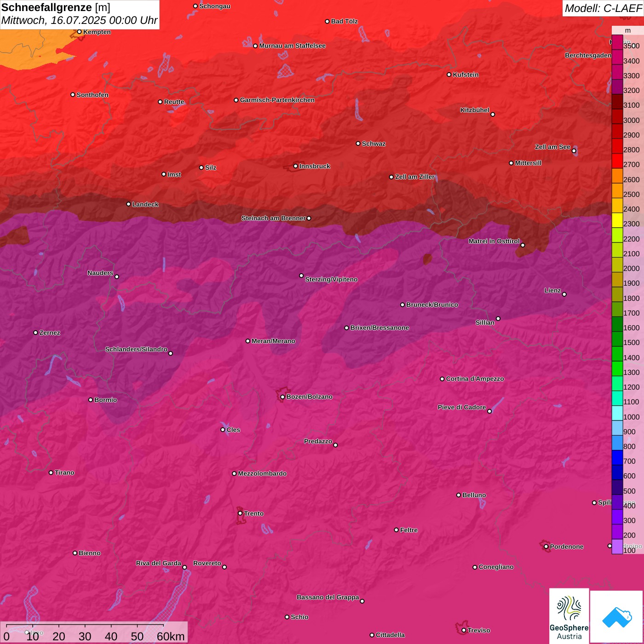Click the Cortina d'Ampezzo label

475,379
